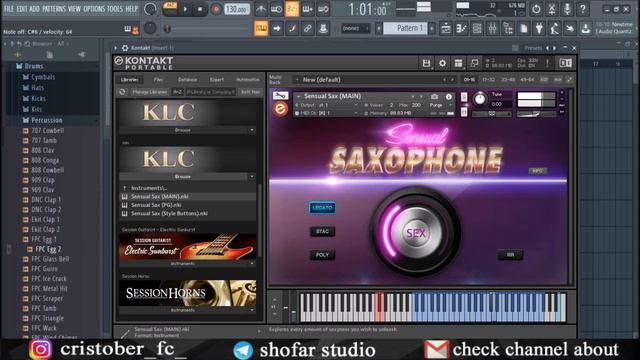Toggle wait for input before recording
Screen dimensions: 640x360
[x=276, y=9]
